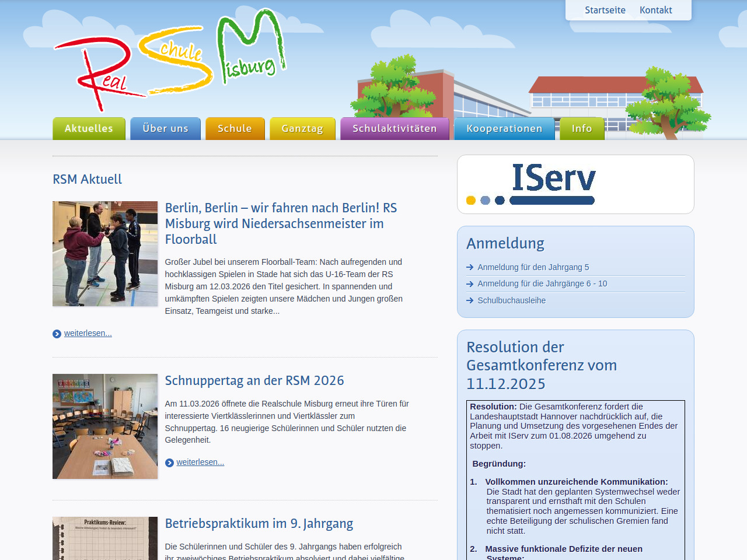This screenshot has width=747, height=560.
Task: Click the Schnuppertag classroom photo thumbnail
Action: [105, 426]
